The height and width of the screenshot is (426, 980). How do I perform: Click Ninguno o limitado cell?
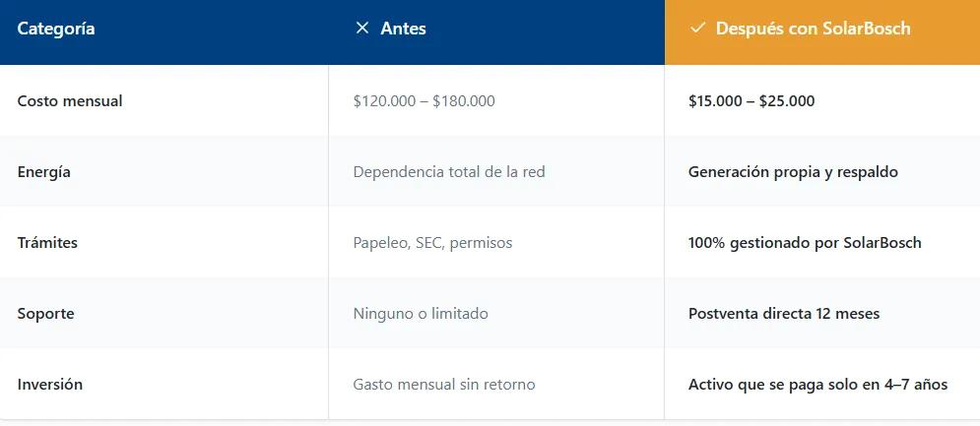(x=421, y=313)
